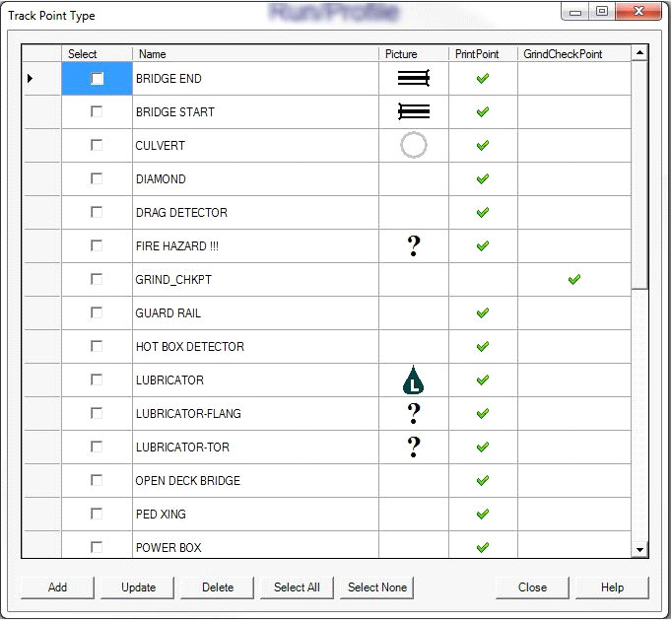Click the BRIDGE END picture icon
The height and width of the screenshot is (621, 672).
point(414,79)
